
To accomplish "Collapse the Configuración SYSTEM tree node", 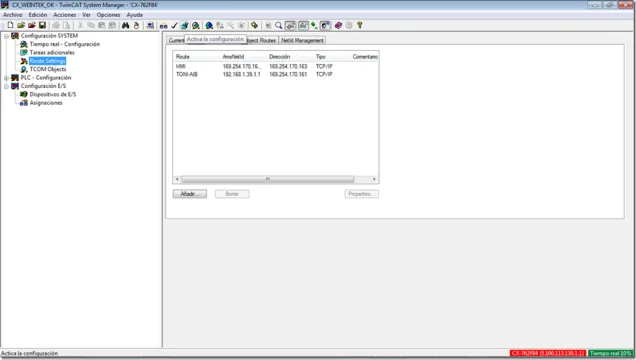I will pos(6,36).
